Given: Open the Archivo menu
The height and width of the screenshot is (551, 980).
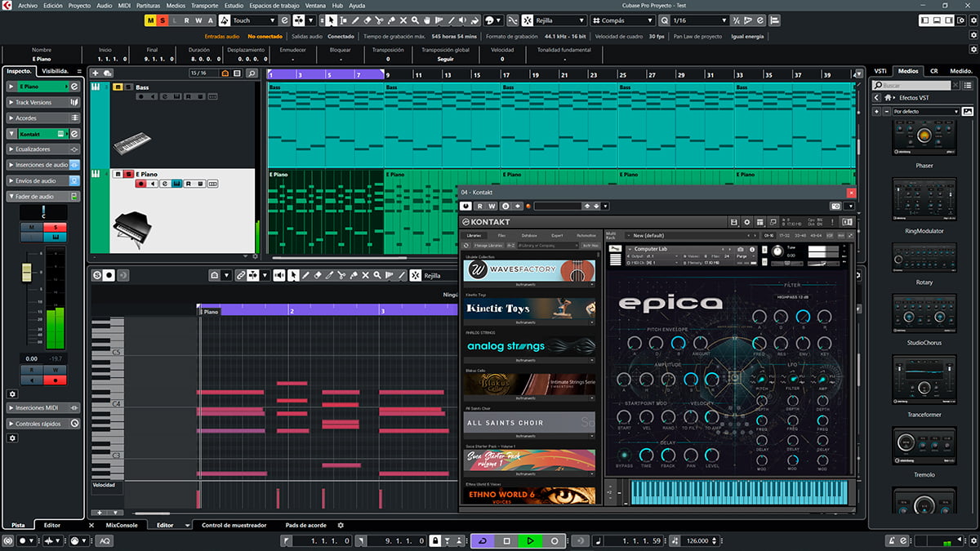Looking at the screenshot, I should [x=28, y=5].
